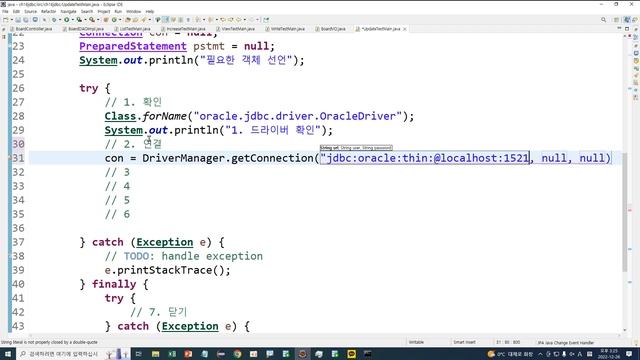Click the Debug toolbar icon
Image resolution: width=640 pixels, height=360 pixels.
[54, 20]
